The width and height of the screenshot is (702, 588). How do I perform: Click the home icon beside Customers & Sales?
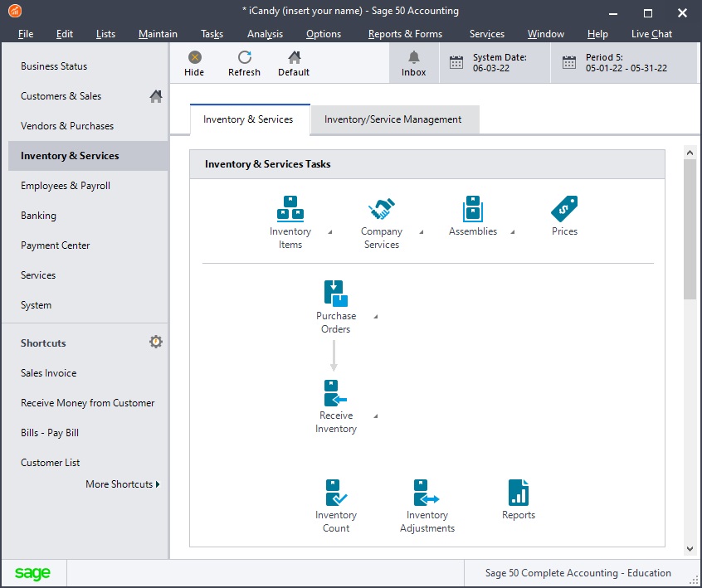[x=156, y=96]
